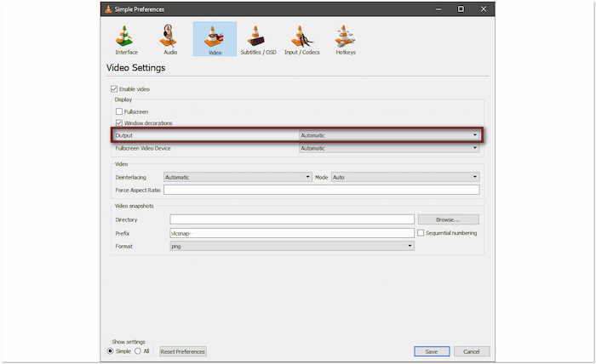This screenshot has height=364, width=596.
Task: Close the Simple Preferences window
Action: click(x=483, y=9)
